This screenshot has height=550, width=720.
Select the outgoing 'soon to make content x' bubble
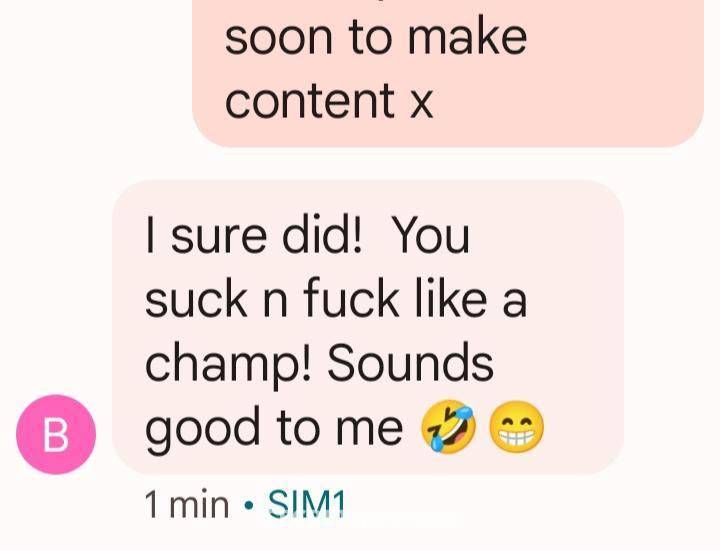click(448, 73)
